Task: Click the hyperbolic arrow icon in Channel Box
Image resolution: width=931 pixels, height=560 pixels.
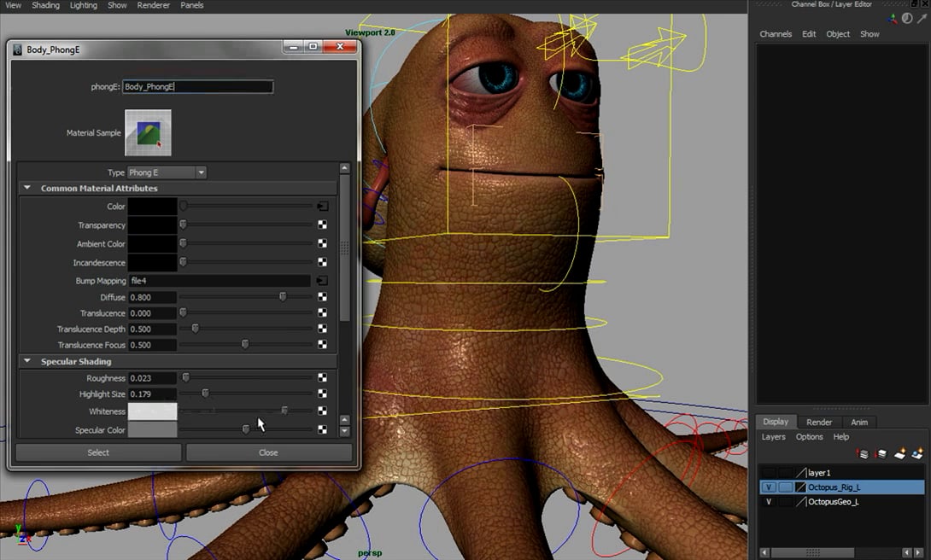Action: 922,19
